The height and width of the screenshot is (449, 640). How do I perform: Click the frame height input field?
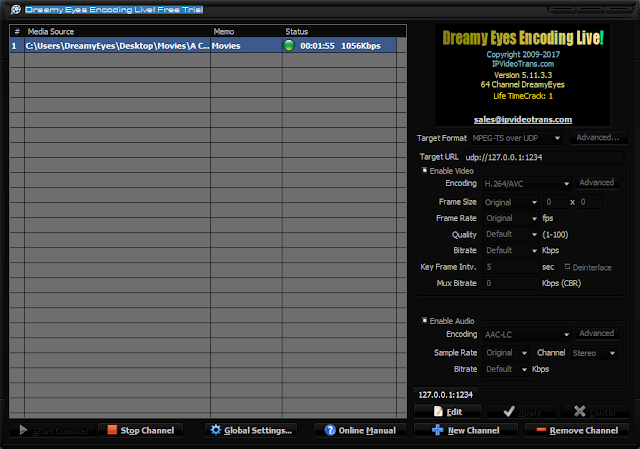pos(589,202)
